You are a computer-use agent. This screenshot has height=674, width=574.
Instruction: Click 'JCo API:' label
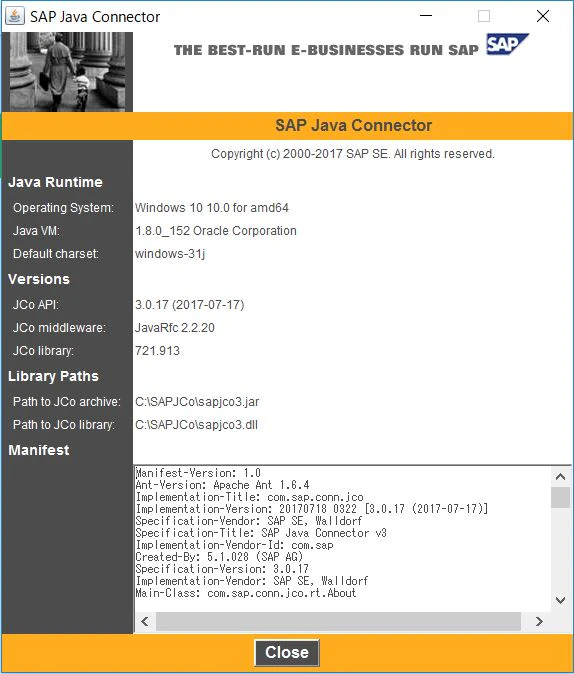(x=36, y=305)
